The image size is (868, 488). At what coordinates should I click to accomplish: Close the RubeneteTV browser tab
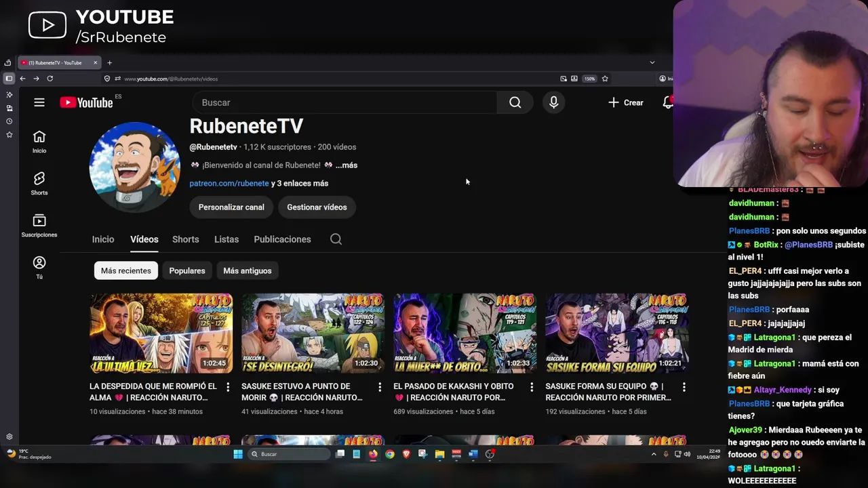click(x=95, y=63)
